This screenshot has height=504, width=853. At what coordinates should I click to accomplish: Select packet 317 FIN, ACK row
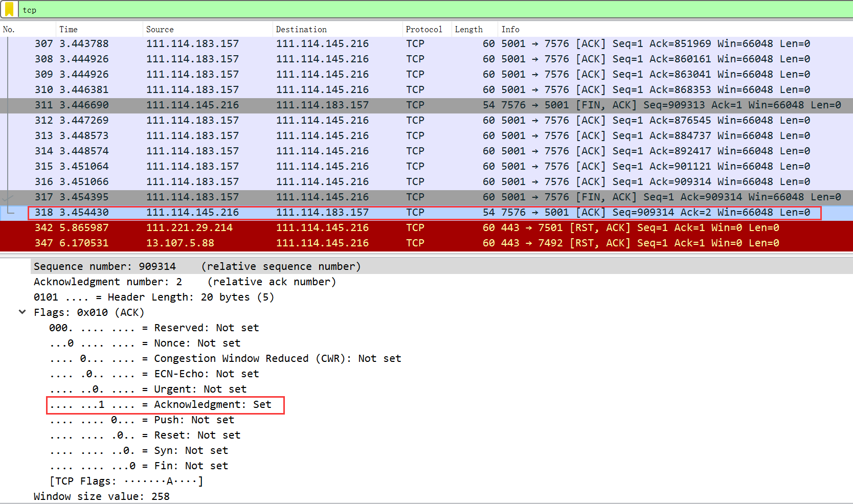click(409, 197)
